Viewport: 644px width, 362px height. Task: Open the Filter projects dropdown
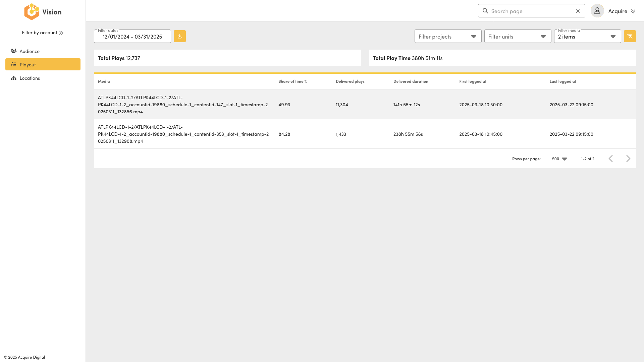(x=448, y=36)
